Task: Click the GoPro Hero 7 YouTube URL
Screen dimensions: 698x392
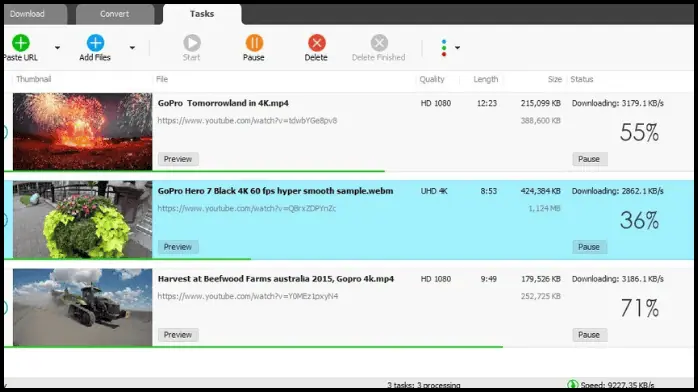Action: [x=247, y=208]
